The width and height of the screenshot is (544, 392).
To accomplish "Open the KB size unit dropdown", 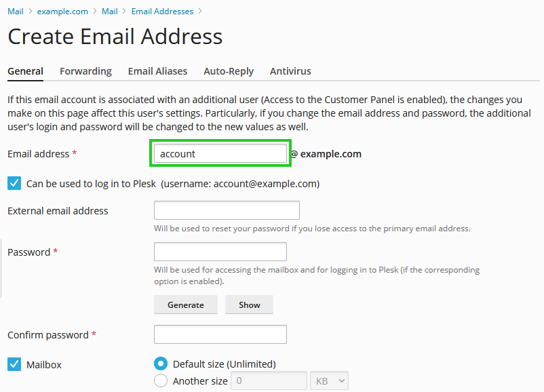I will pyautogui.click(x=328, y=380).
